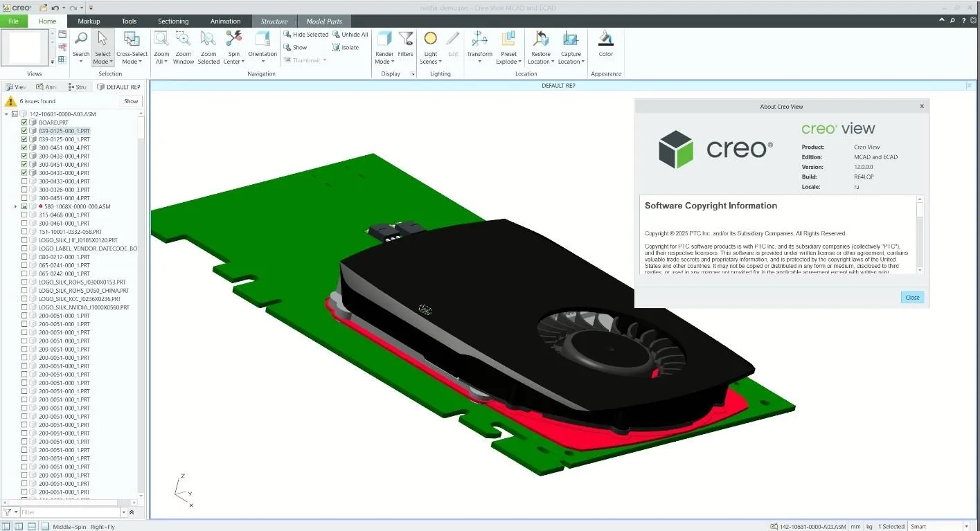Screen dimensions: 980x531
Task: Check the LOGO_SILK_HF_I0185X0120.PRT checkbox
Action: tap(24, 240)
